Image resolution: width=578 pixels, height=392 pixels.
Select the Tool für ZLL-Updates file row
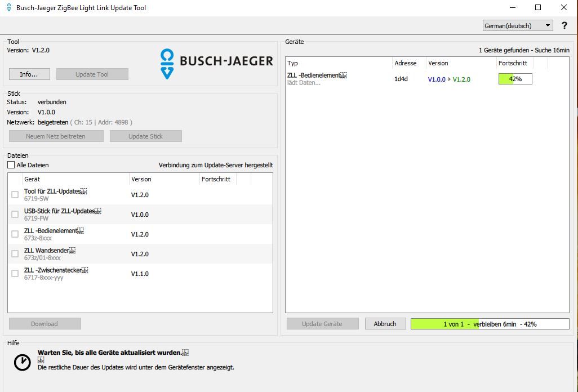[x=140, y=194]
